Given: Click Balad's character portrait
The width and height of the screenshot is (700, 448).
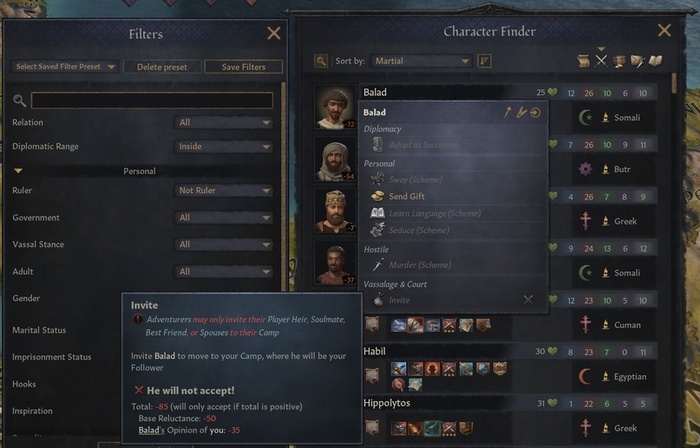Looking at the screenshot, I should point(335,107).
